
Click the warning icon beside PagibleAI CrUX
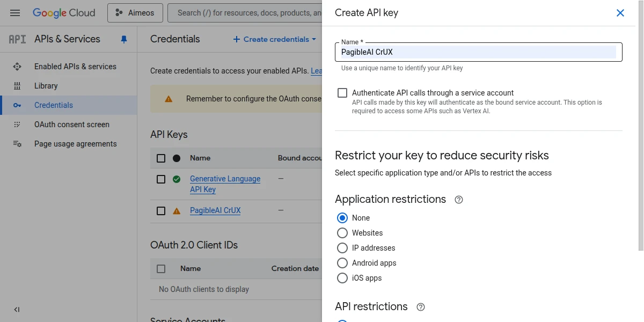177,211
